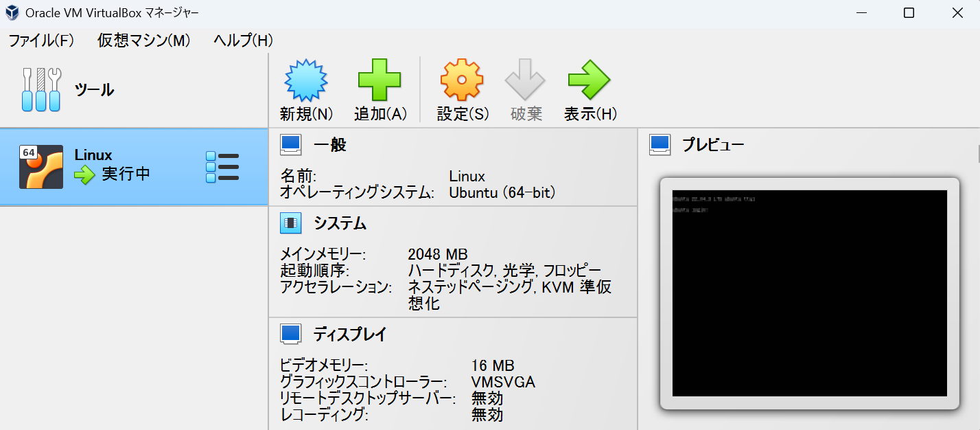
Task: Click the Display (ディスプレイ) section heading
Action: tap(350, 335)
